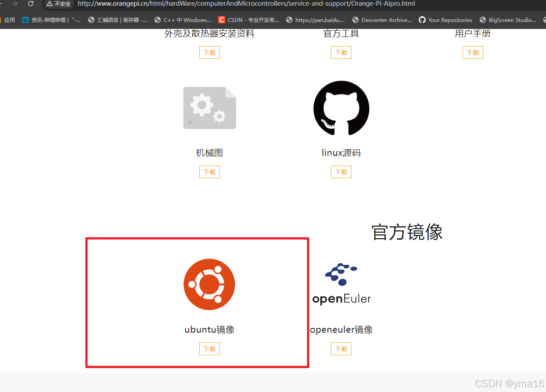Click the GitHub Octocat logo icon
Screen dimensions: 546x392
click(341, 108)
